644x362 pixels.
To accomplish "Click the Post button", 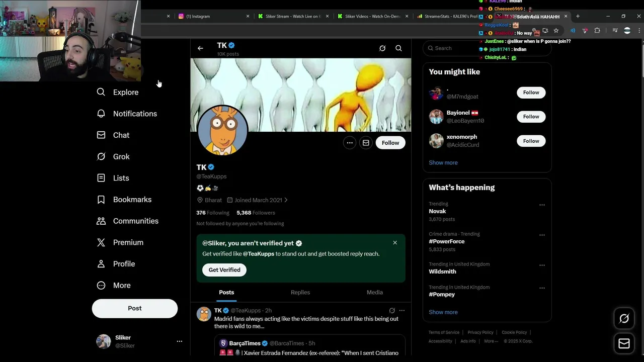I will pos(135,308).
